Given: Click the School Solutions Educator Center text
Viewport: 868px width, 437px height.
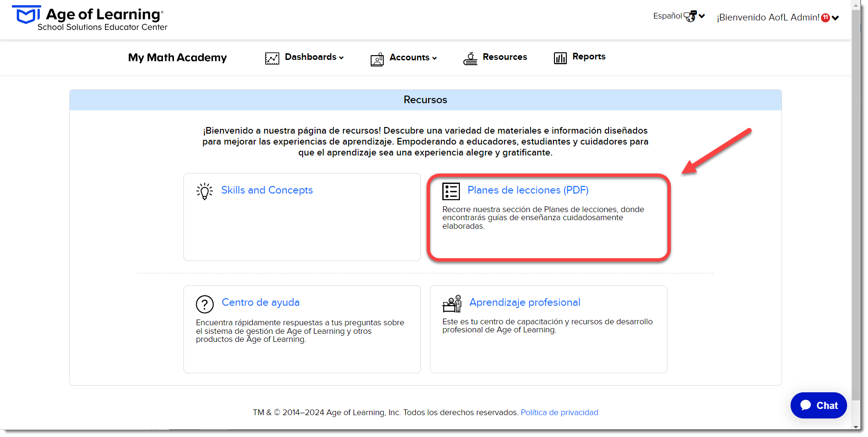Looking at the screenshot, I should (102, 28).
